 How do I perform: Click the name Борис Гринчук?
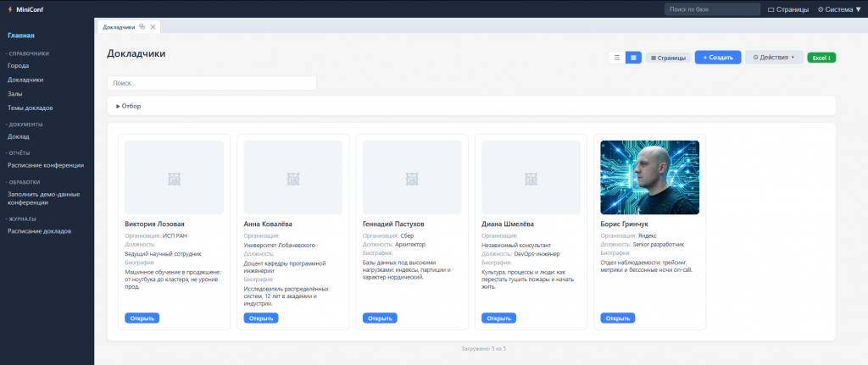[624, 224]
